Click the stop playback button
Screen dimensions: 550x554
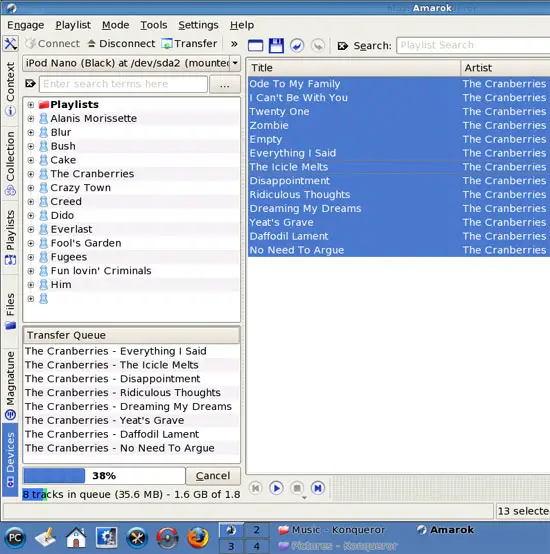[x=297, y=488]
